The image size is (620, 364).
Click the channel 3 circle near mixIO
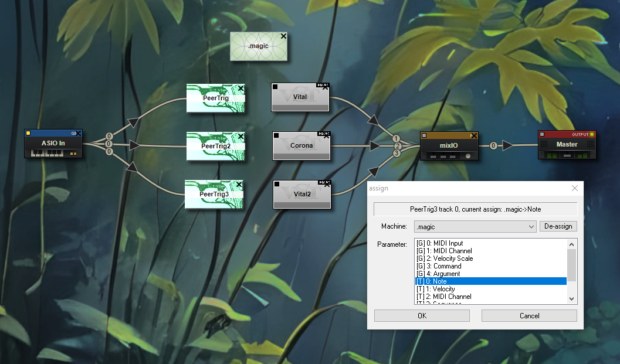397,154
